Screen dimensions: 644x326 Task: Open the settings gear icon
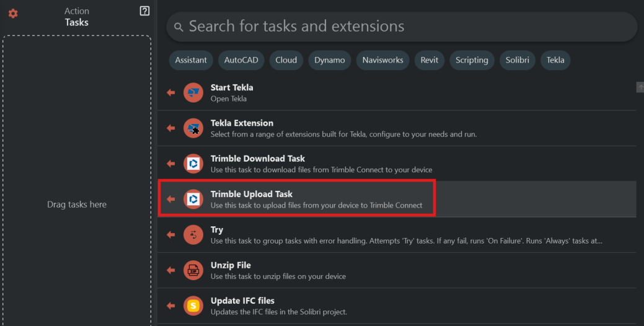point(13,14)
